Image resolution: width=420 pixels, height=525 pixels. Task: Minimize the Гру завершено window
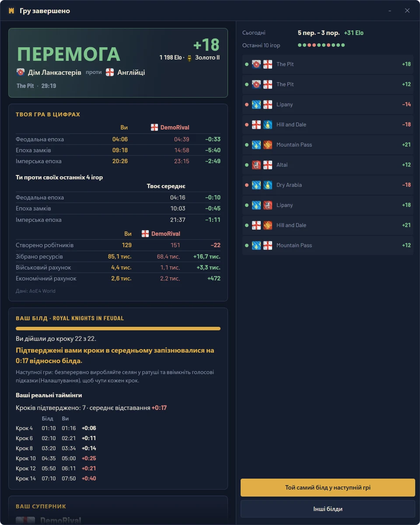pos(390,10)
